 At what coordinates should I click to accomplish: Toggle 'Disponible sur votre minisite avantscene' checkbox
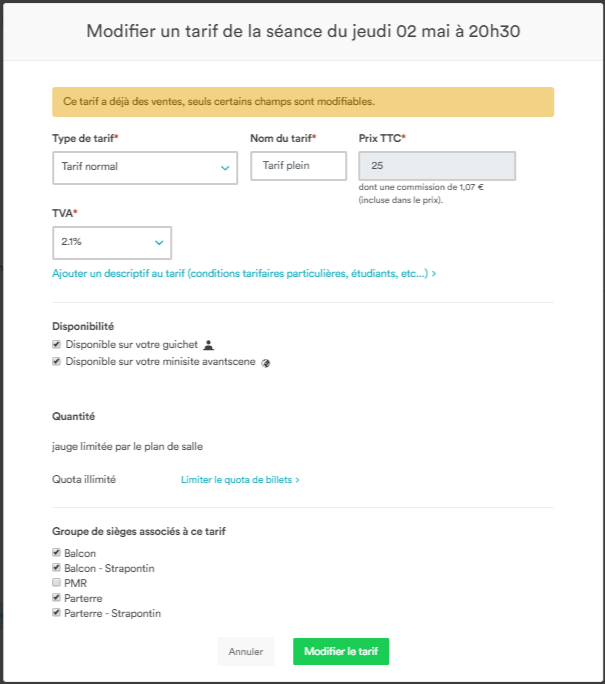[57, 362]
